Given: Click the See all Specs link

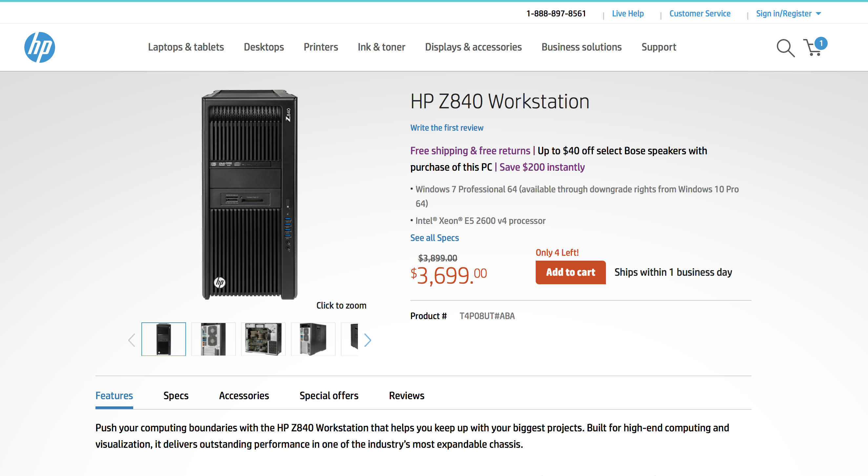Looking at the screenshot, I should 434,238.
